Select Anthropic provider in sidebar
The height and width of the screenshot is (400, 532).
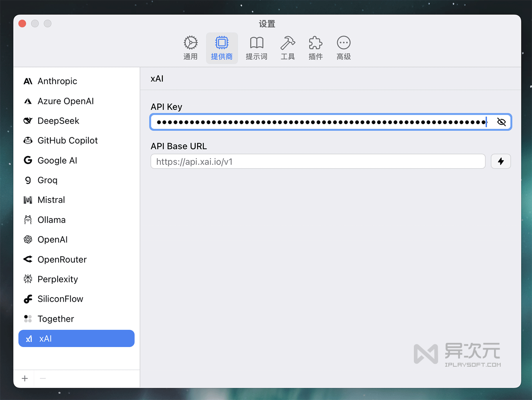coord(57,81)
